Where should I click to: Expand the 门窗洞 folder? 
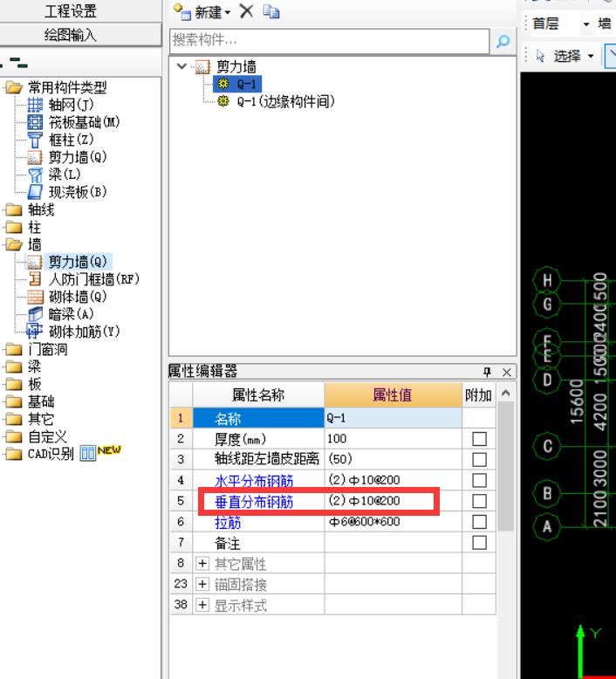[14, 349]
